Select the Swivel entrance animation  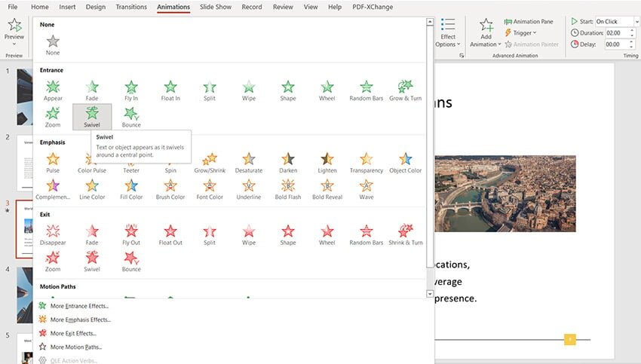(92, 116)
